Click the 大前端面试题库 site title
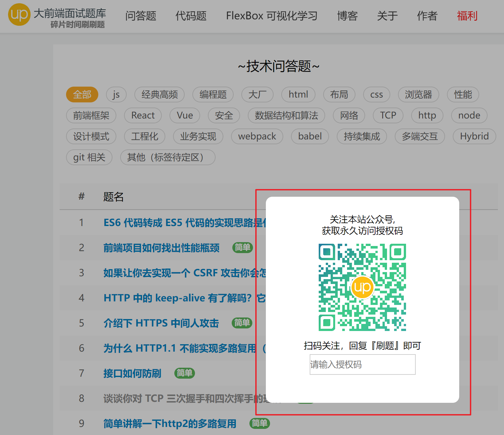Screen dimensions: 504x435 click(70, 13)
